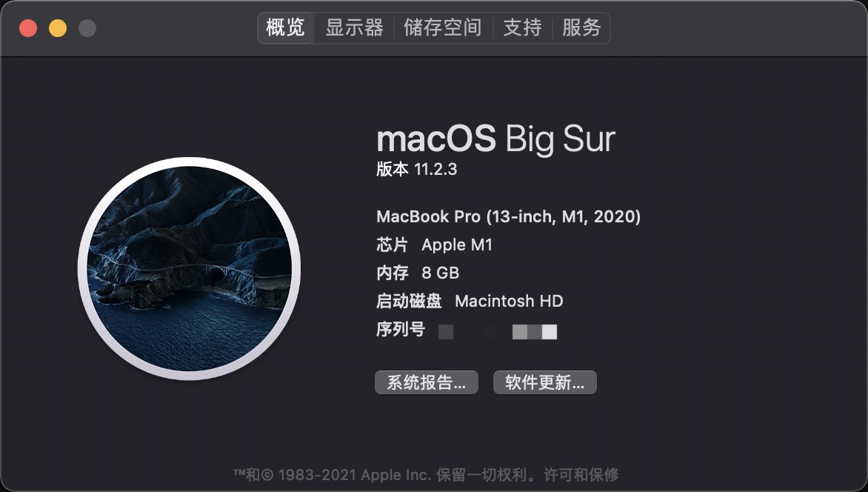Click the blurred 序列号 serial value

point(498,332)
